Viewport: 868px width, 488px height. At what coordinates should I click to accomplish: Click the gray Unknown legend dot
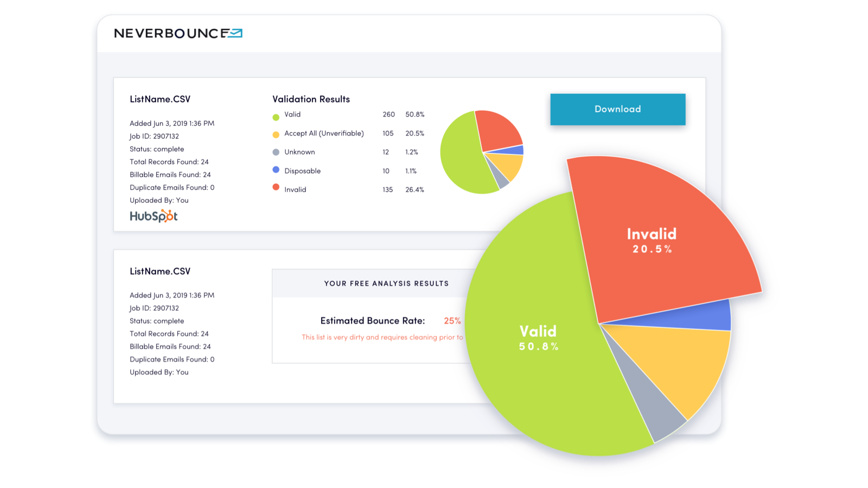(x=276, y=152)
